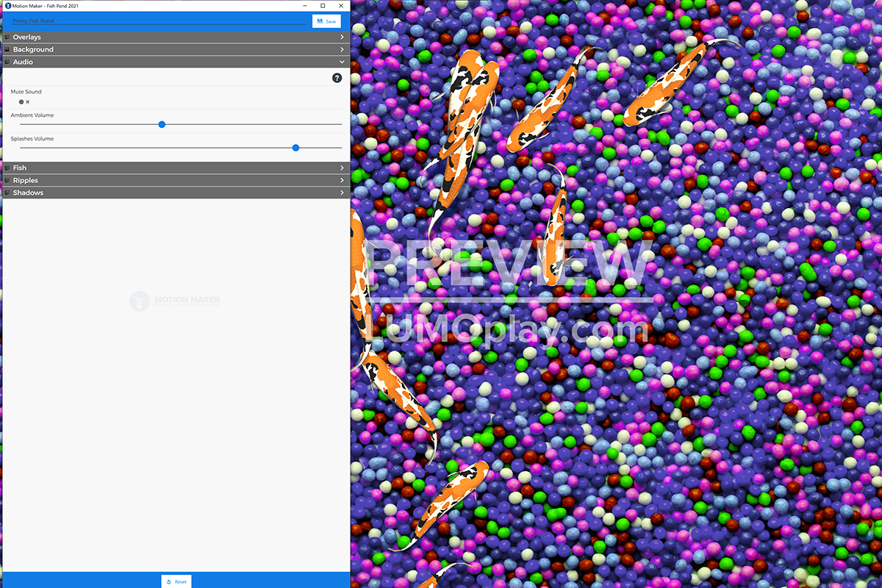Click the Shadows section icon
882x588 pixels.
pos(7,193)
